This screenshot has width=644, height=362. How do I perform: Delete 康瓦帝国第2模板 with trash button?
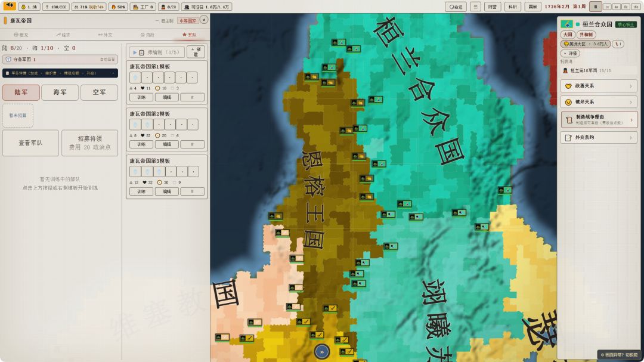pyautogui.click(x=192, y=144)
